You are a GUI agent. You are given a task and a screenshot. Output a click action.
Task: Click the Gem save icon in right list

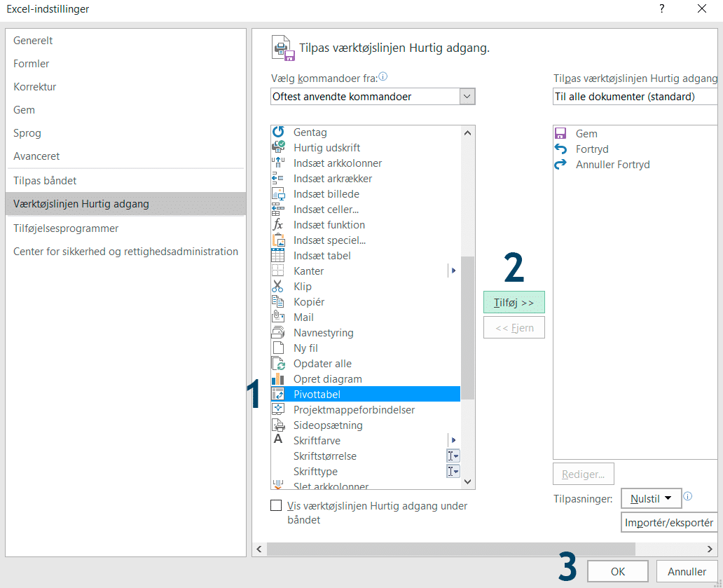(560, 134)
